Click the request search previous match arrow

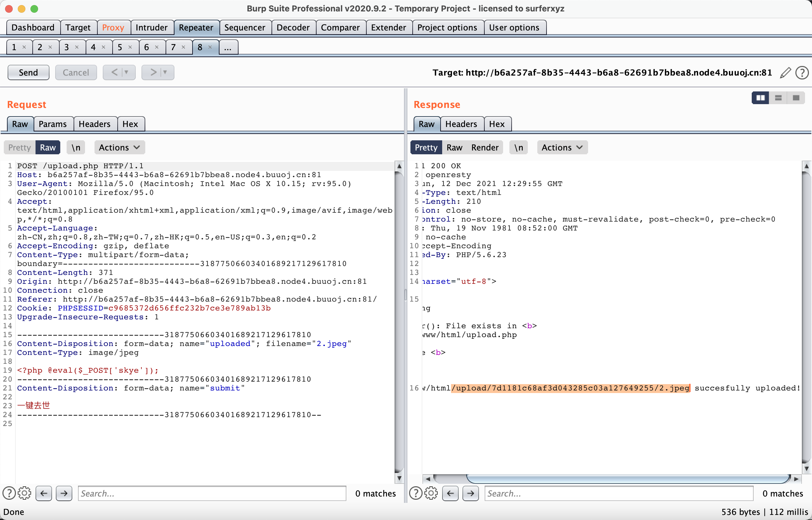pyautogui.click(x=43, y=493)
